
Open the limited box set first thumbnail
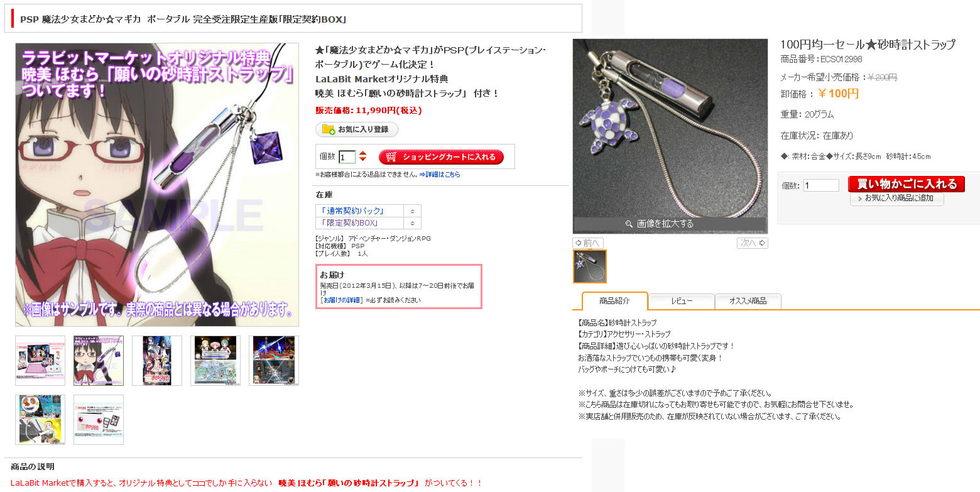(x=40, y=361)
